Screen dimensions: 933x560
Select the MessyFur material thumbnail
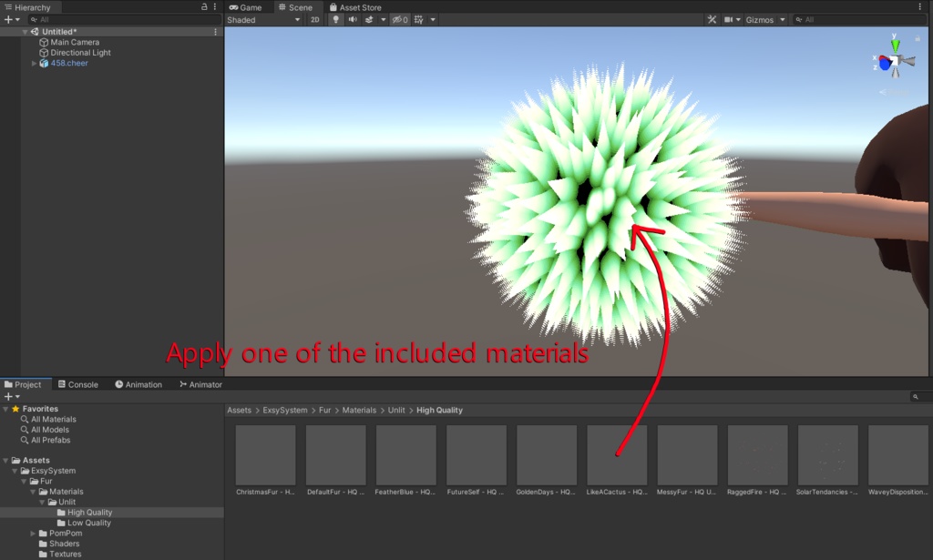(687, 455)
